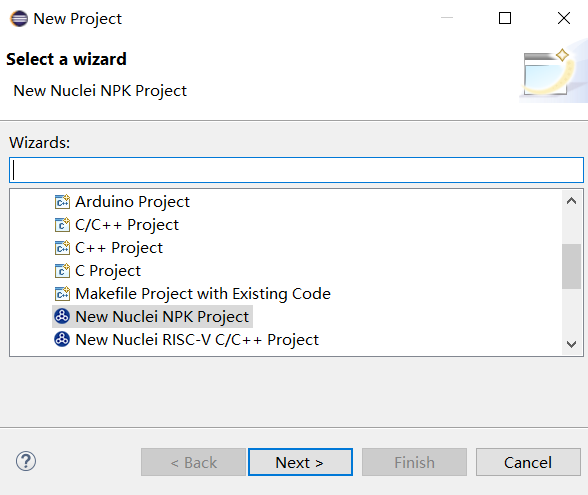Focus the Wizards filter text field
588x495 pixels.
[x=296, y=170]
